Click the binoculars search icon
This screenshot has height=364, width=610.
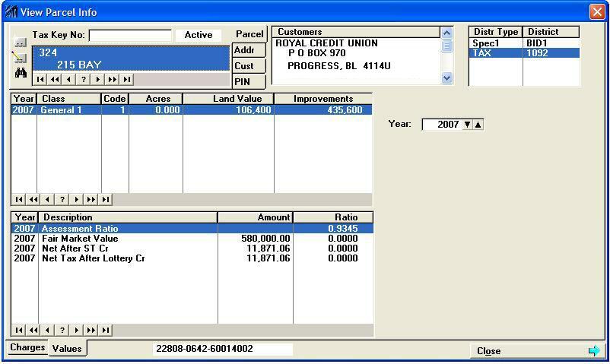21,73
